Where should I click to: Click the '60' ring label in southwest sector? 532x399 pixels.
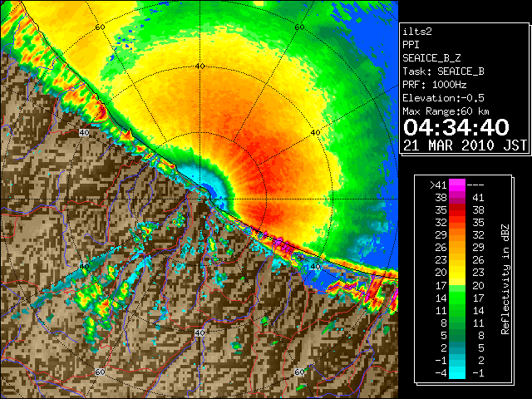point(100,372)
